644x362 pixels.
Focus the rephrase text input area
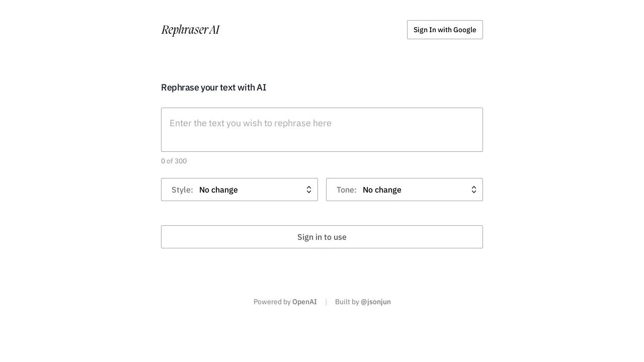pyautogui.click(x=322, y=136)
